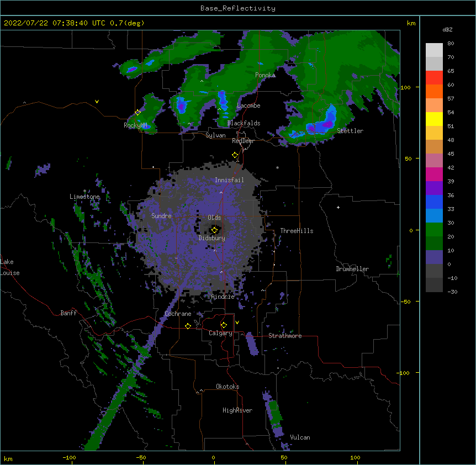Select the light gray 80-70 dBZ legend swatch

click(434, 50)
